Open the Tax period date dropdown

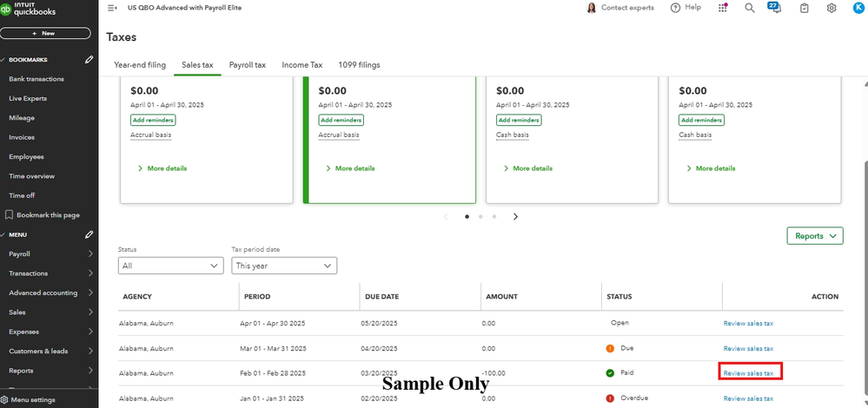click(x=284, y=266)
